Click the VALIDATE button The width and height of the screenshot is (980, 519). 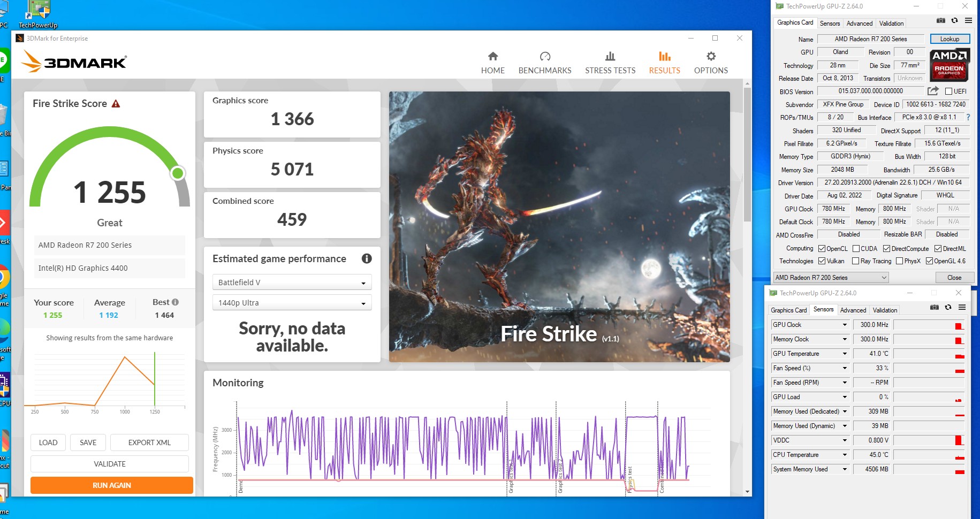point(110,464)
